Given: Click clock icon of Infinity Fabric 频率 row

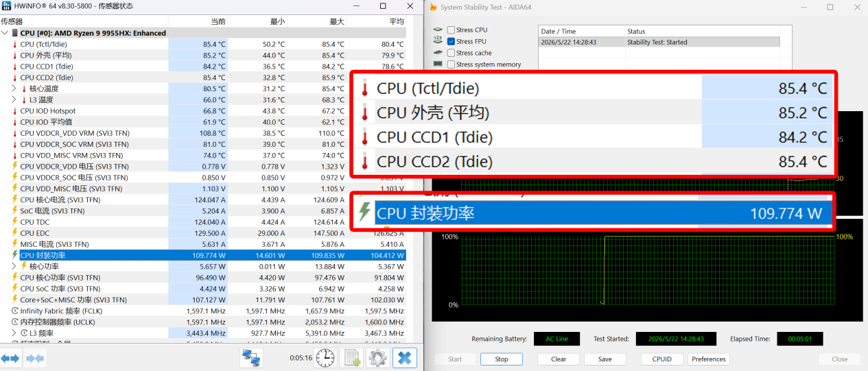Looking at the screenshot, I should (x=14, y=311).
